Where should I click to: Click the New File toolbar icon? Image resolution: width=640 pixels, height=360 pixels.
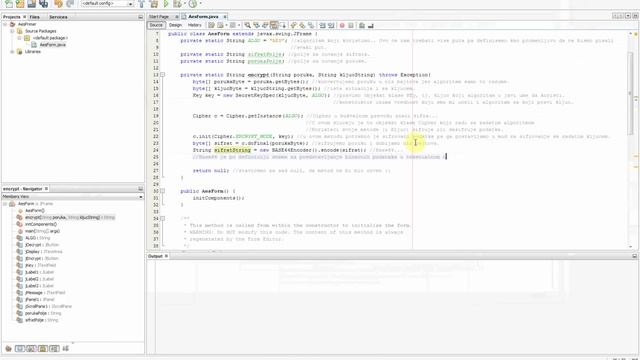(x=9, y=4)
